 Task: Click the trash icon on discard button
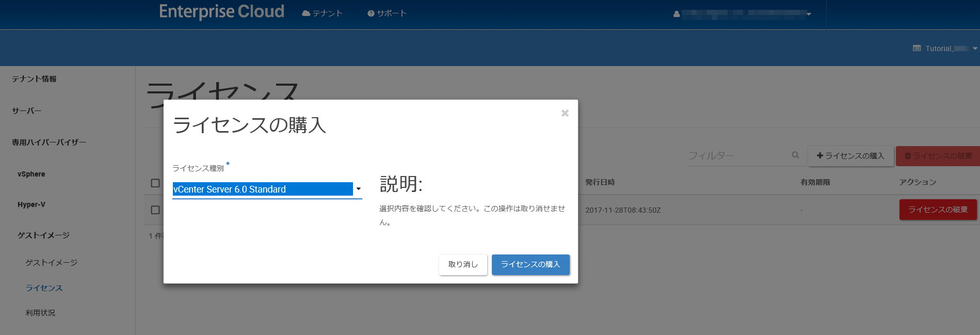[908, 156]
